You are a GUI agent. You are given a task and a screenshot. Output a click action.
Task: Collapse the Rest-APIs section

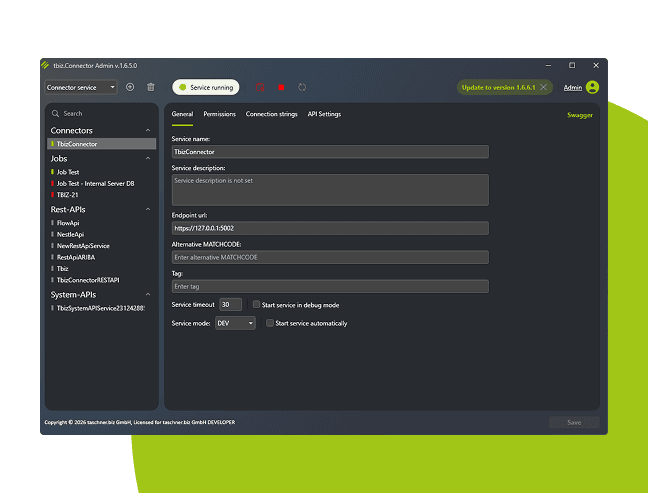pos(148,210)
